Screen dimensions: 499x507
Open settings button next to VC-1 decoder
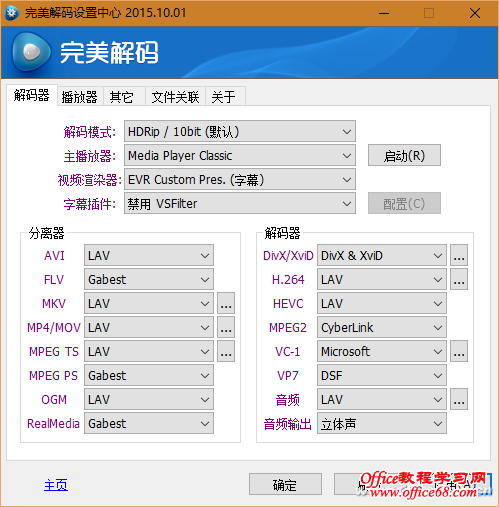coord(459,351)
